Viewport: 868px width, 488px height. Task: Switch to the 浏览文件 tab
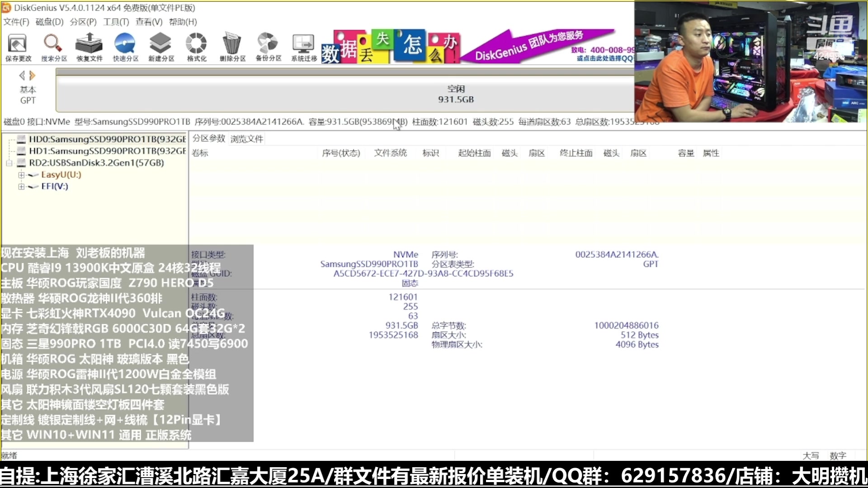tap(246, 139)
